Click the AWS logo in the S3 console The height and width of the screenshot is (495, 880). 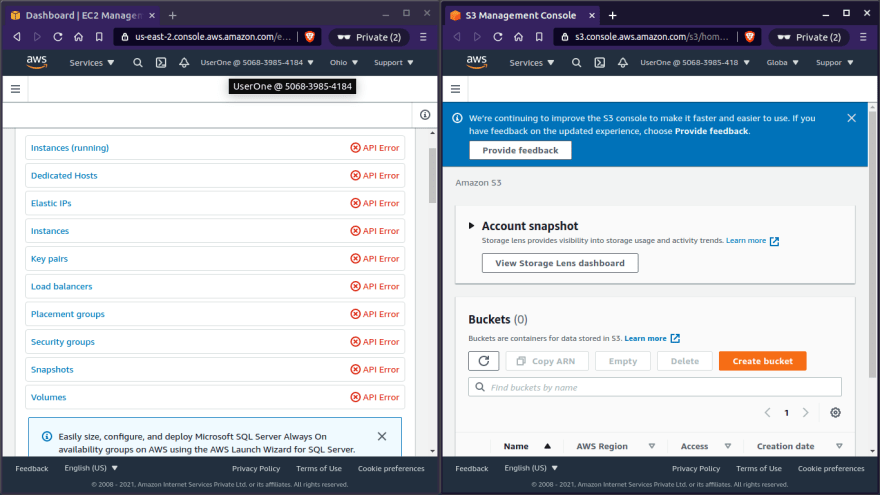[x=476, y=62]
